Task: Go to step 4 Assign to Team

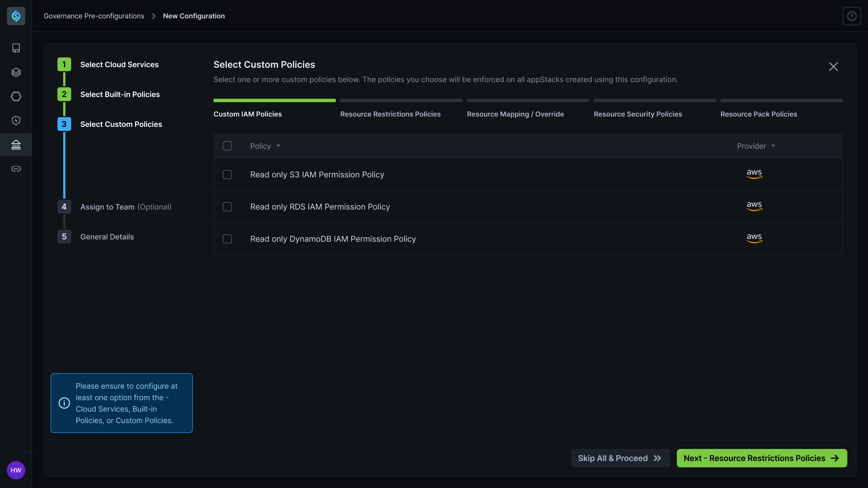Action: coord(115,207)
